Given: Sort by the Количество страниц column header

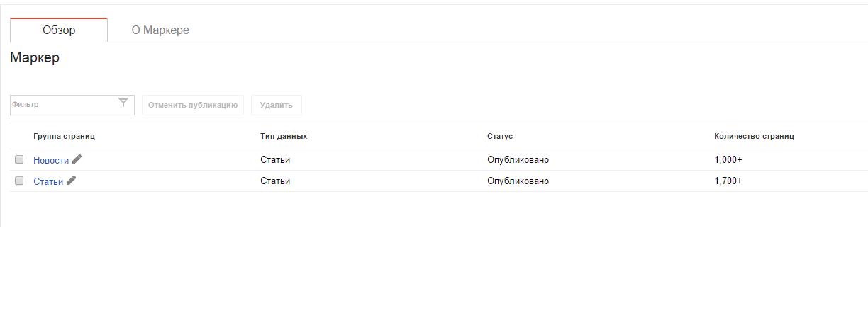Looking at the screenshot, I should (x=754, y=135).
